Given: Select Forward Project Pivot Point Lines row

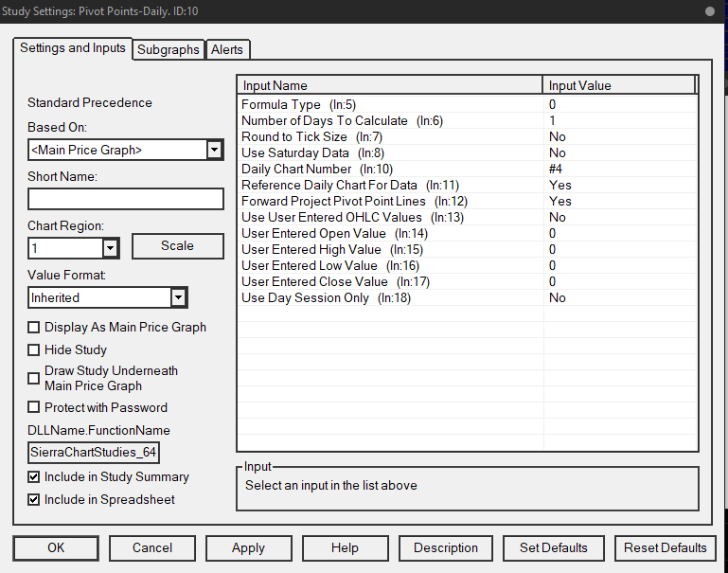Looking at the screenshot, I should pyautogui.click(x=468, y=201).
